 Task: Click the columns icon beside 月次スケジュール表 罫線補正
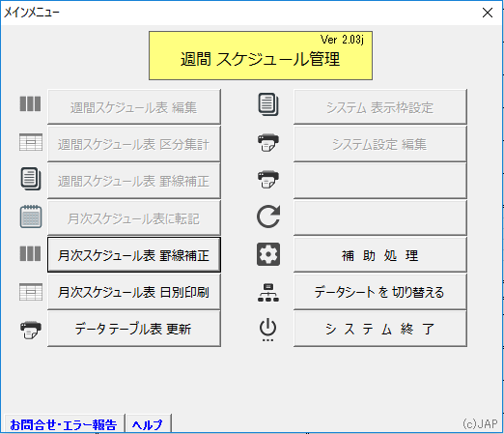[x=30, y=253]
